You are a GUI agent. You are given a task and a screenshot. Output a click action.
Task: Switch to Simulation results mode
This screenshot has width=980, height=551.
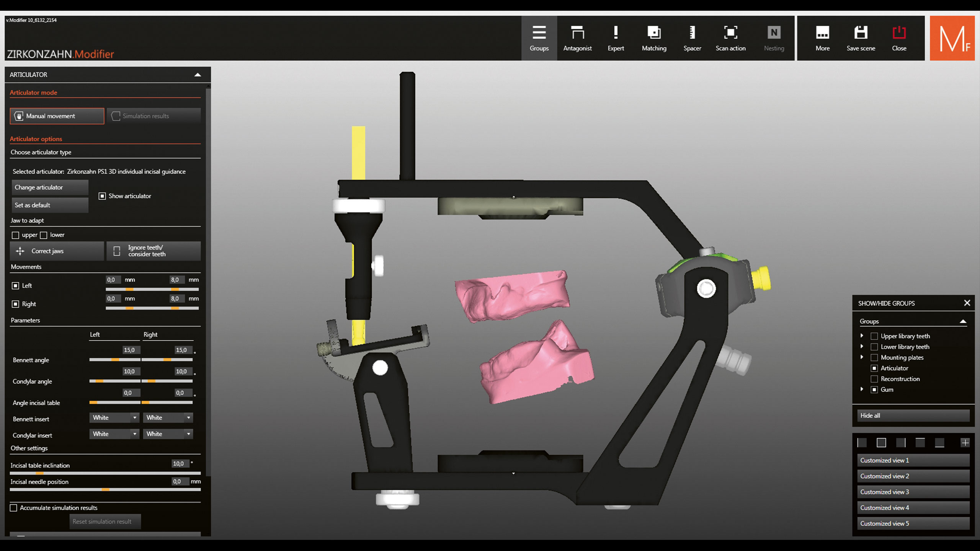click(154, 116)
